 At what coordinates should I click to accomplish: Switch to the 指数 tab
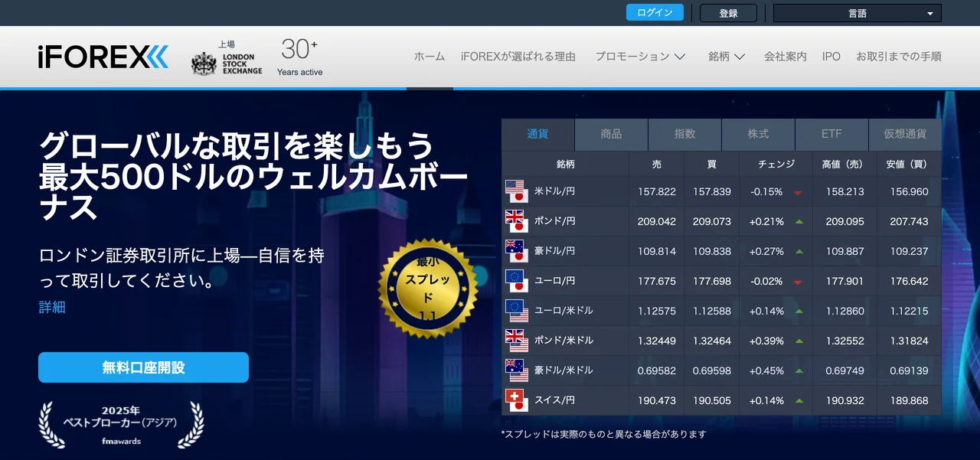(684, 134)
